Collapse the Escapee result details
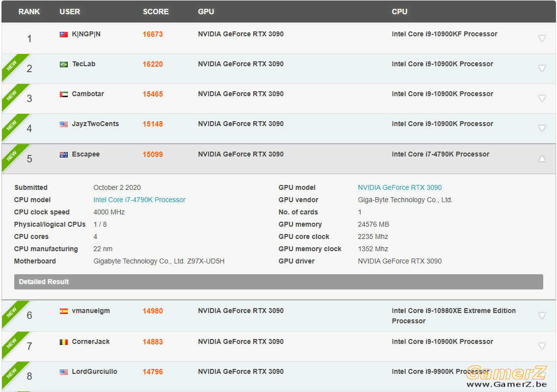 542,158
